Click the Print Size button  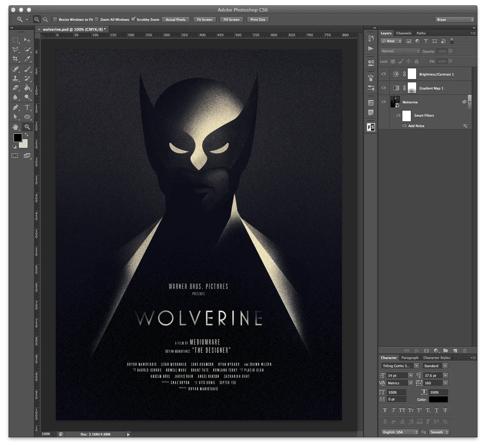[258, 20]
